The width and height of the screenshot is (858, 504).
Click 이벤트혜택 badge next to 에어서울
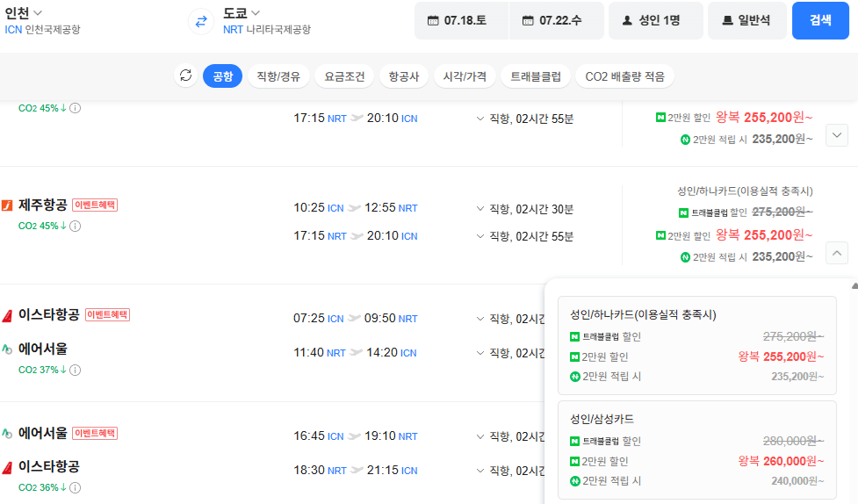(95, 433)
